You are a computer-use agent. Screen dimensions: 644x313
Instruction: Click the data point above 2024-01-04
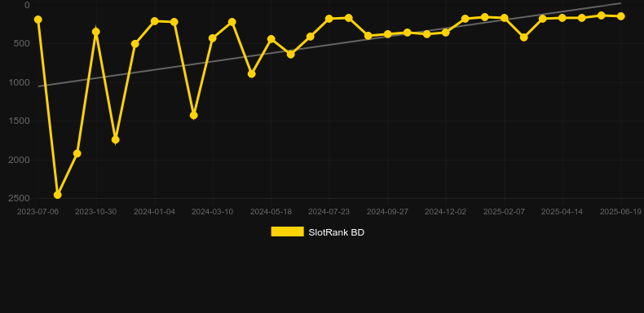(154, 21)
